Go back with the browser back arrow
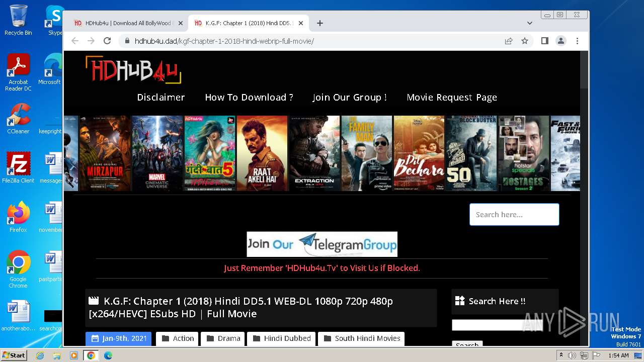Viewport: 644px width, 362px height. click(75, 41)
